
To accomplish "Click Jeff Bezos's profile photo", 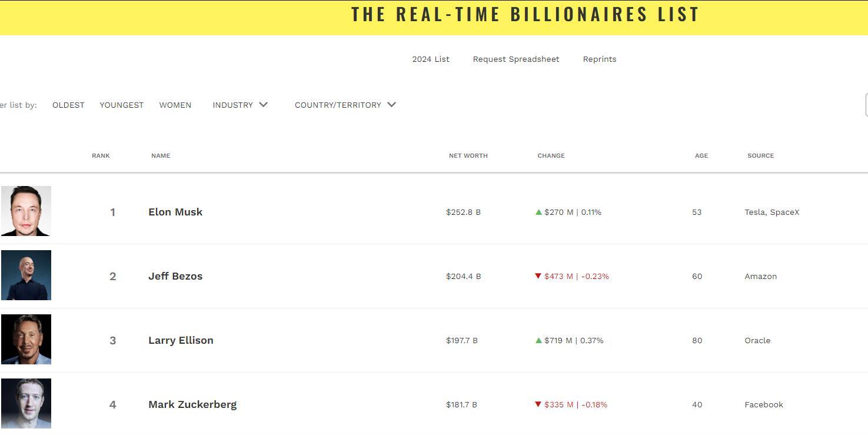I will coord(26,275).
